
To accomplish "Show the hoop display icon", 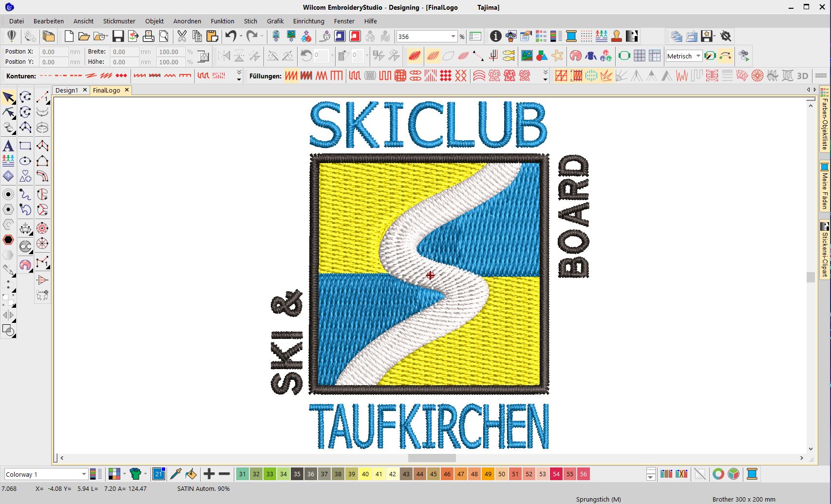I will (624, 56).
